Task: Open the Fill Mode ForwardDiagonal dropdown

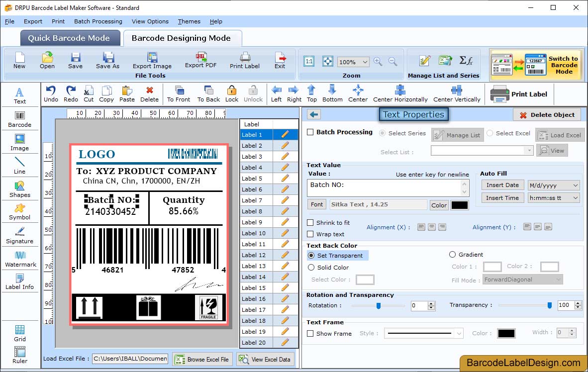Action: click(x=558, y=279)
